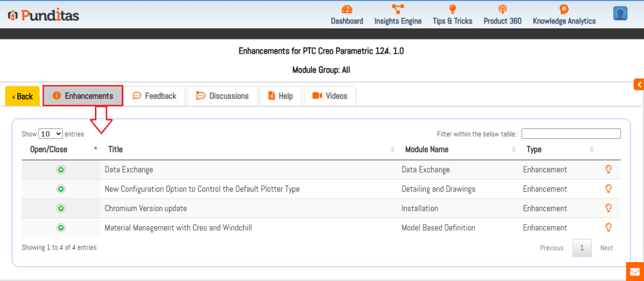Expand the orange side panel arrow

pos(638,84)
